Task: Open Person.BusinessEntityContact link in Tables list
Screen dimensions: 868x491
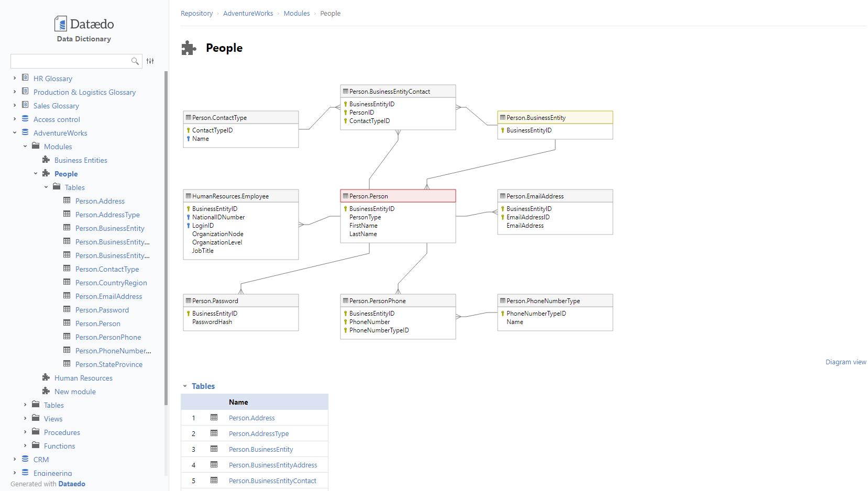Action: point(272,481)
